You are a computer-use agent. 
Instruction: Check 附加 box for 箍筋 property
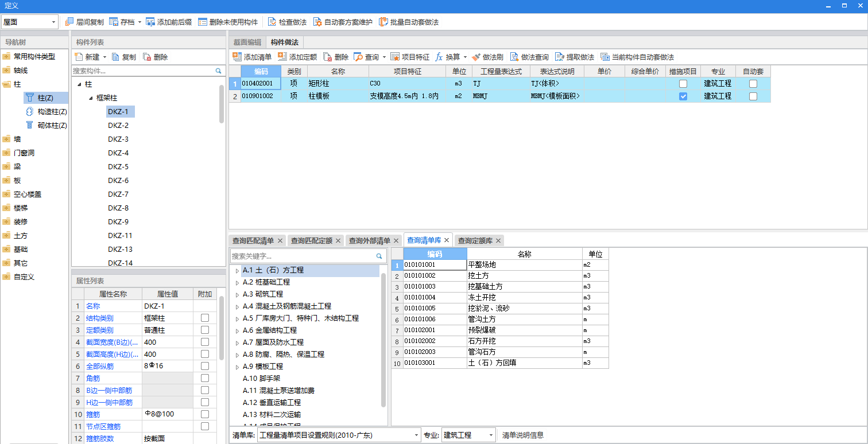click(x=205, y=414)
